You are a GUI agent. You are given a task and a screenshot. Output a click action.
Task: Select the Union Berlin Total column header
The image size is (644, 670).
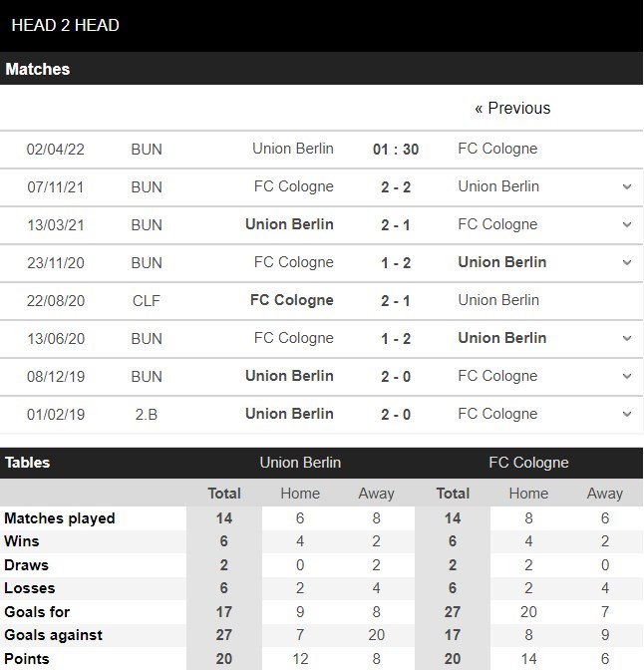click(224, 494)
